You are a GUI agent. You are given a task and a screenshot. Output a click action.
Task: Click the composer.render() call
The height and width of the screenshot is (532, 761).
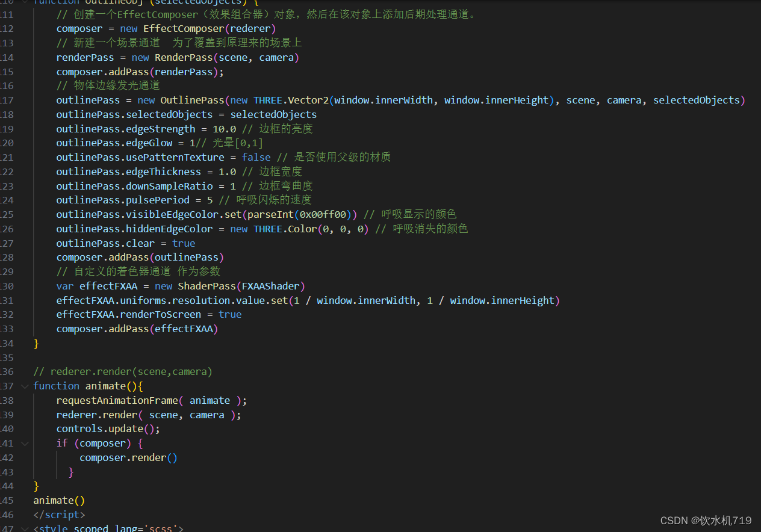tap(129, 457)
